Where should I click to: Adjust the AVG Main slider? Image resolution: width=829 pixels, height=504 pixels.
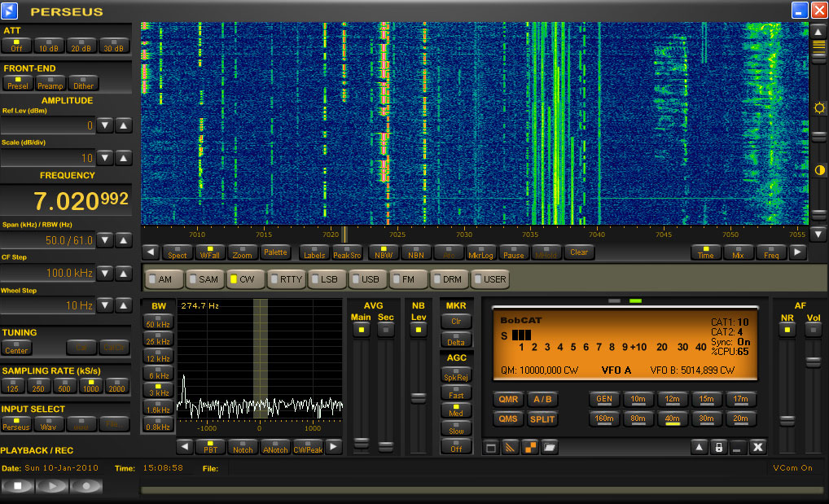pos(361,443)
